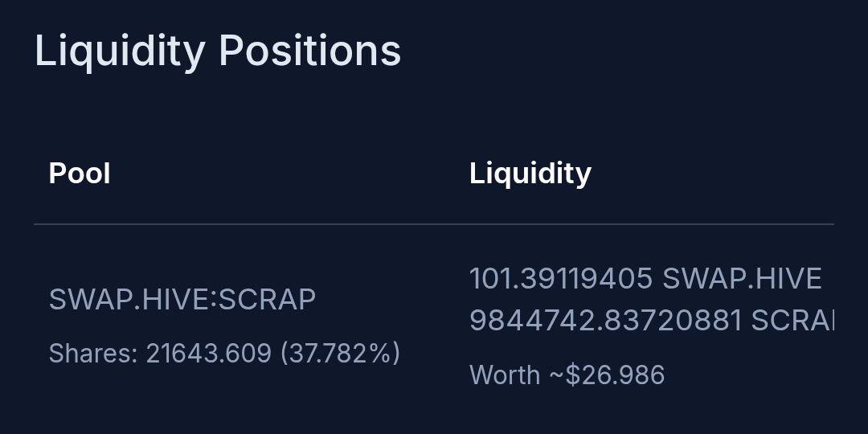Click the Worth ~$26.986 line
The width and height of the screenshot is (868, 434).
[x=567, y=375]
